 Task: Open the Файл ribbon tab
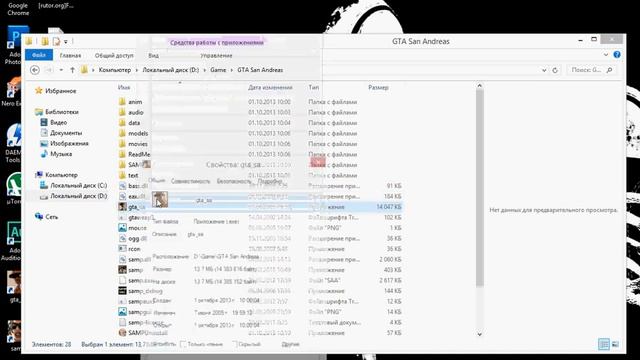point(39,55)
